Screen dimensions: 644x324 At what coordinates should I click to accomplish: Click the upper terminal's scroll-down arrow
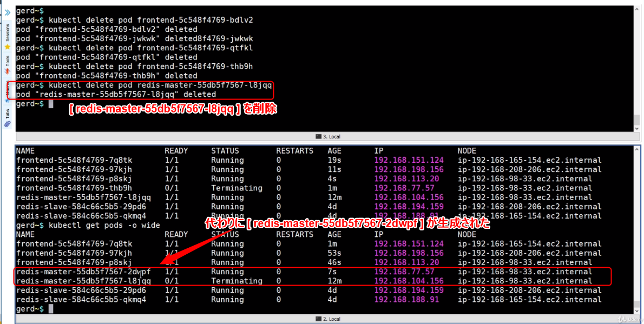click(636, 129)
